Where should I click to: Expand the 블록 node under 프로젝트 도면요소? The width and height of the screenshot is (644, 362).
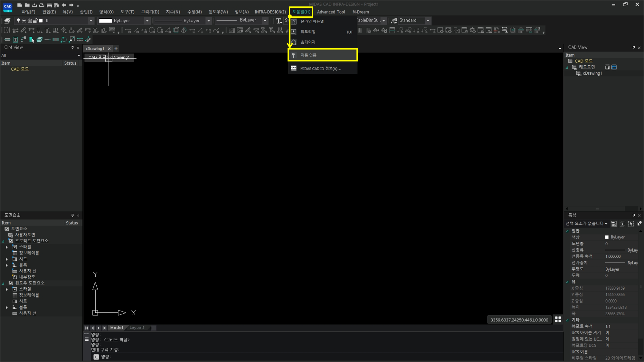coord(6,265)
